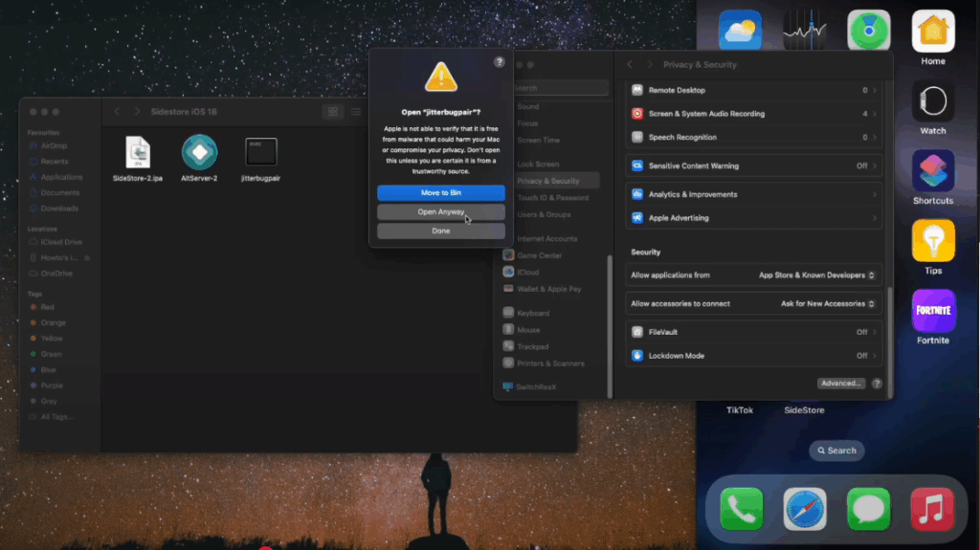Select Orange tag in Finder sidebar
Screen dimensions: 980x550
(54, 322)
